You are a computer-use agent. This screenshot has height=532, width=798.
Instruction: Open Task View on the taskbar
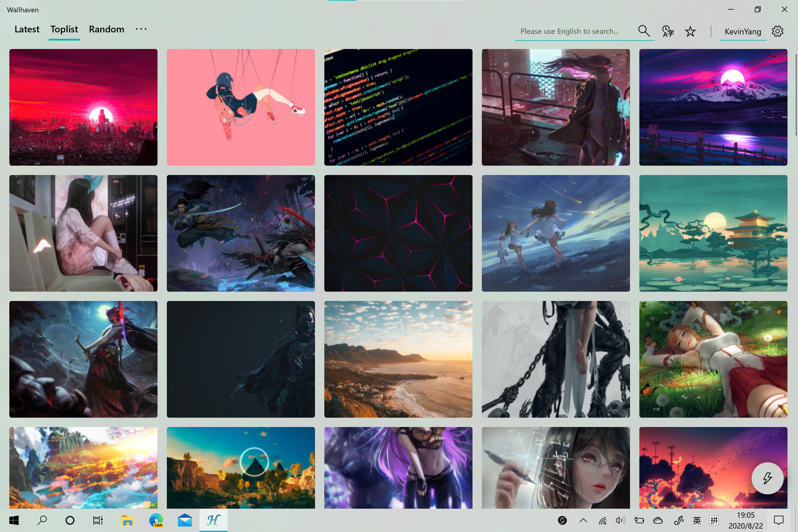click(x=98, y=520)
